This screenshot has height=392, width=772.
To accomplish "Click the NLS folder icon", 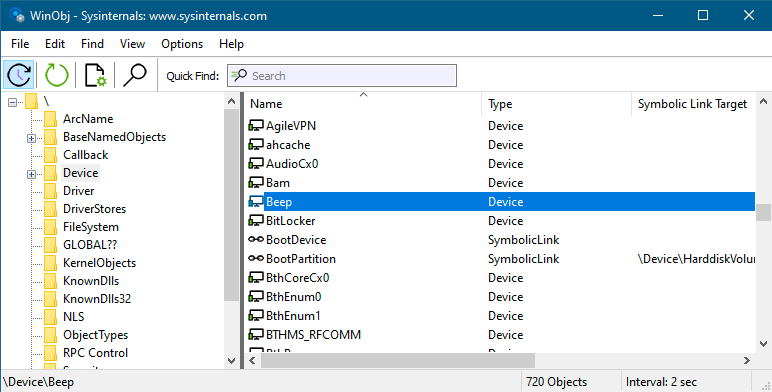I will click(x=50, y=317).
